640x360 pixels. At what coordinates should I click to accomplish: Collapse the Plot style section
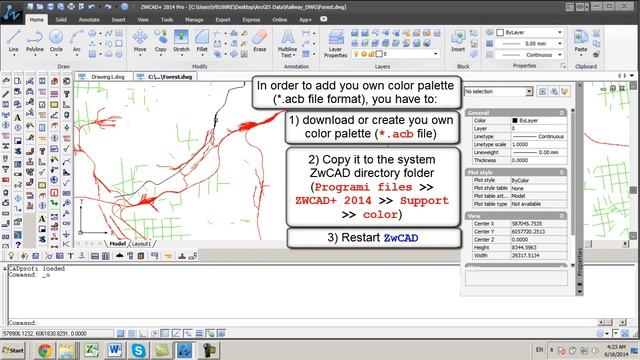[x=562, y=173]
